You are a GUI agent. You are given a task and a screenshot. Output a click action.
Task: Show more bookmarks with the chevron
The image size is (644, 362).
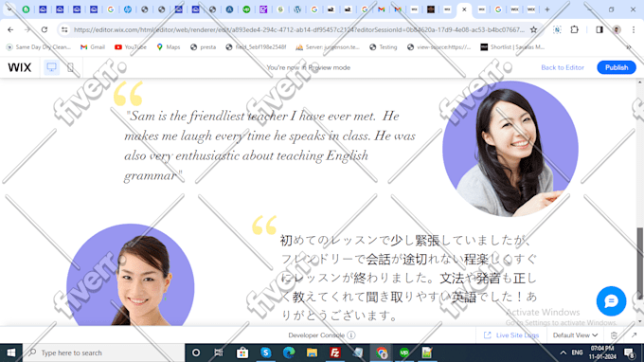(629, 47)
